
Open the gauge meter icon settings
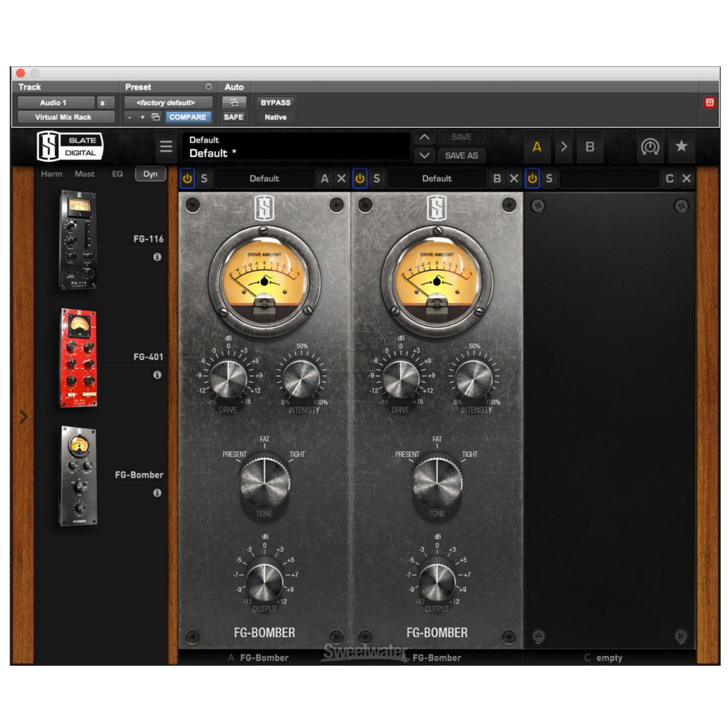(650, 146)
